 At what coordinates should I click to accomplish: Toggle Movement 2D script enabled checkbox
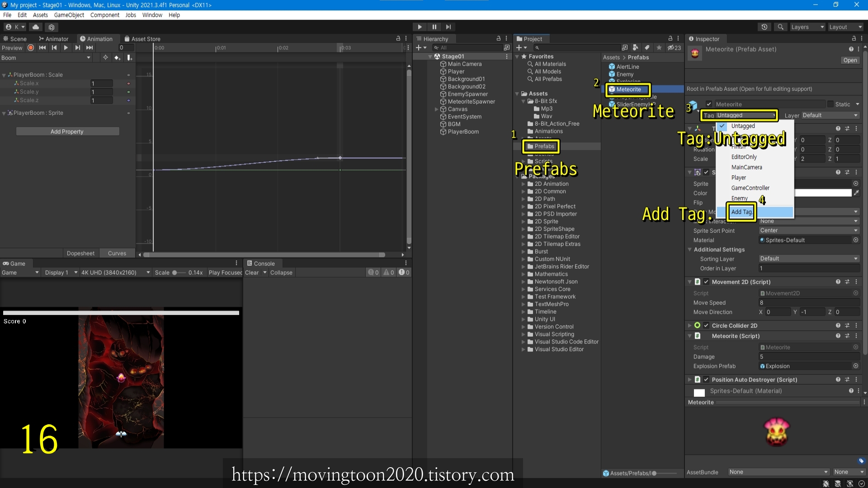[x=706, y=282]
